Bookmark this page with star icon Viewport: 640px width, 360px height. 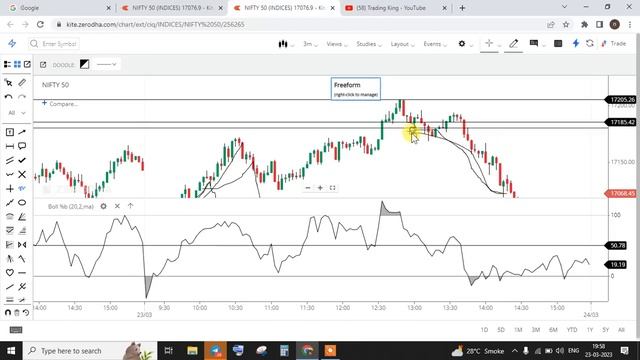coord(566,24)
